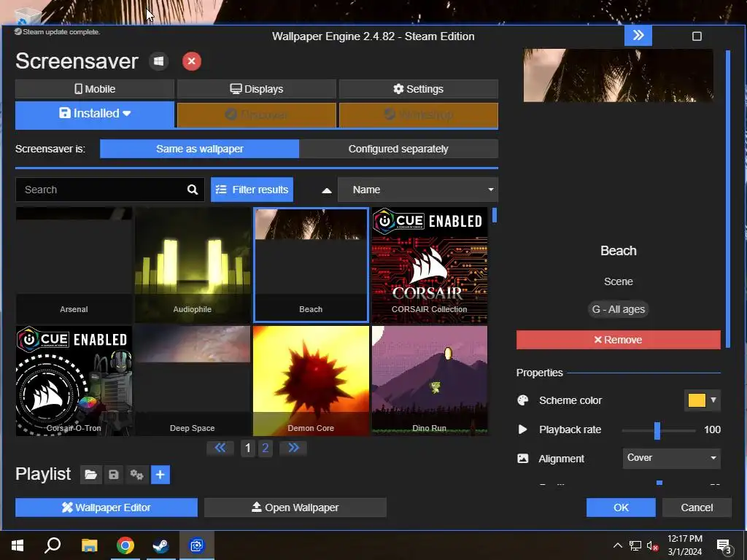Click the red X screensaver disable button
Screen dimensions: 747x560
[192, 61]
